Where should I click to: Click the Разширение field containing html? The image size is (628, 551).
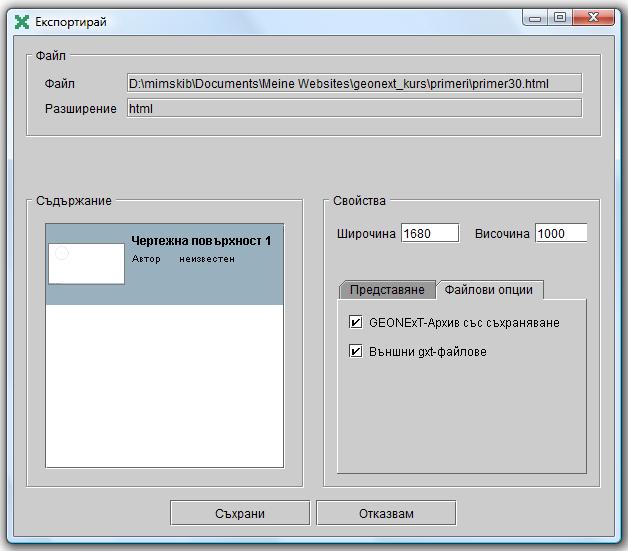click(354, 109)
